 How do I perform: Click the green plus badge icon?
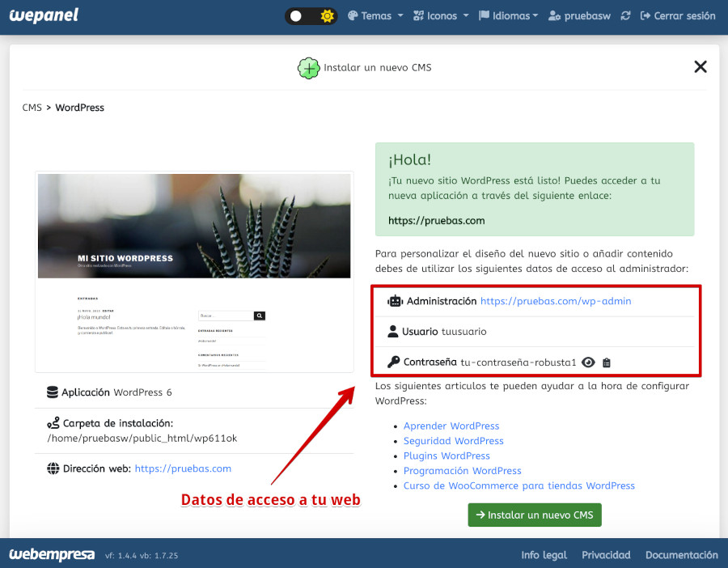(308, 68)
